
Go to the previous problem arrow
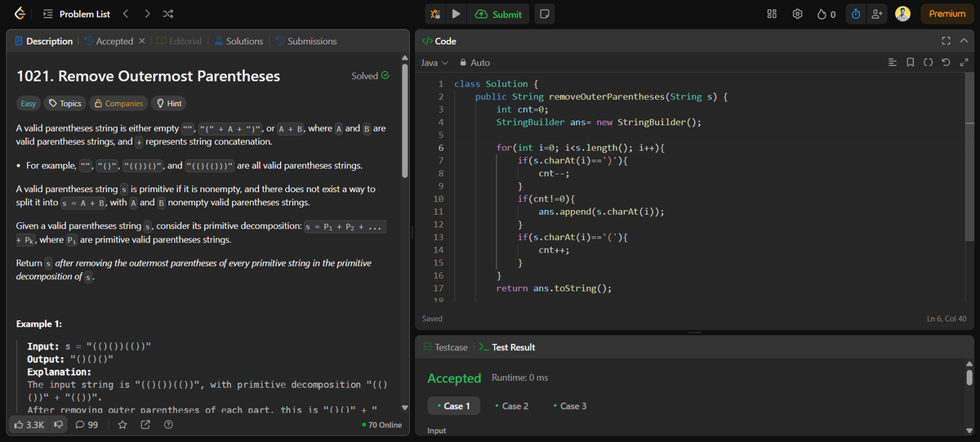(126, 14)
